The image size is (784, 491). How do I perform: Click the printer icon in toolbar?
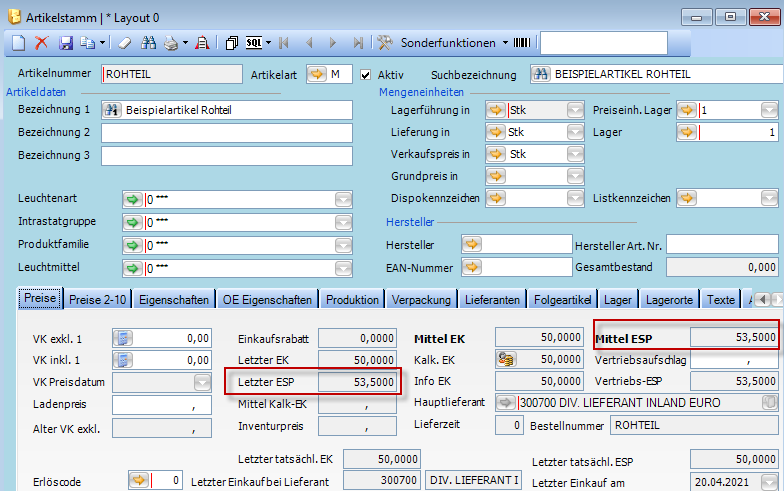pos(172,43)
